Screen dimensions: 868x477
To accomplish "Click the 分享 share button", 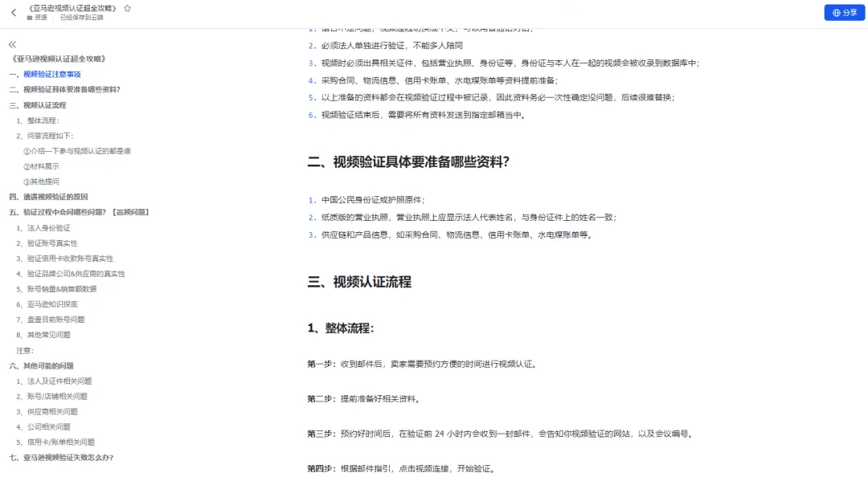I will click(x=844, y=13).
